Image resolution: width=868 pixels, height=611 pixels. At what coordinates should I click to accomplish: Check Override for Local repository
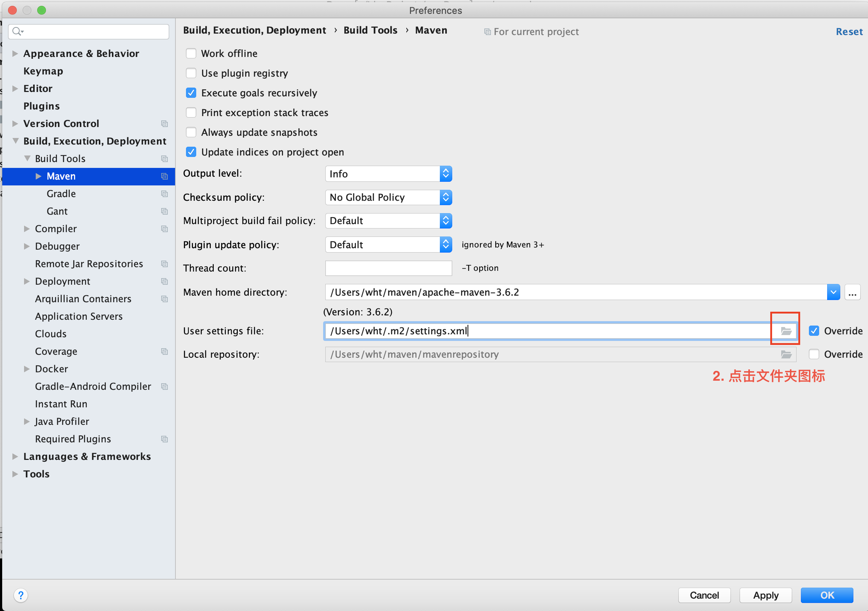point(814,354)
